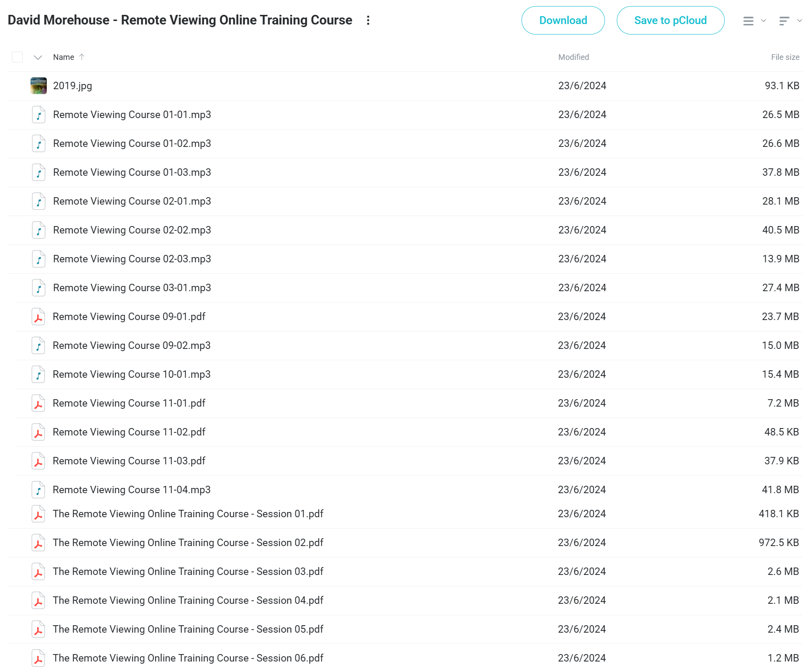
Task: Open Remote Viewing Course 11-04.mp3
Action: [x=132, y=490]
